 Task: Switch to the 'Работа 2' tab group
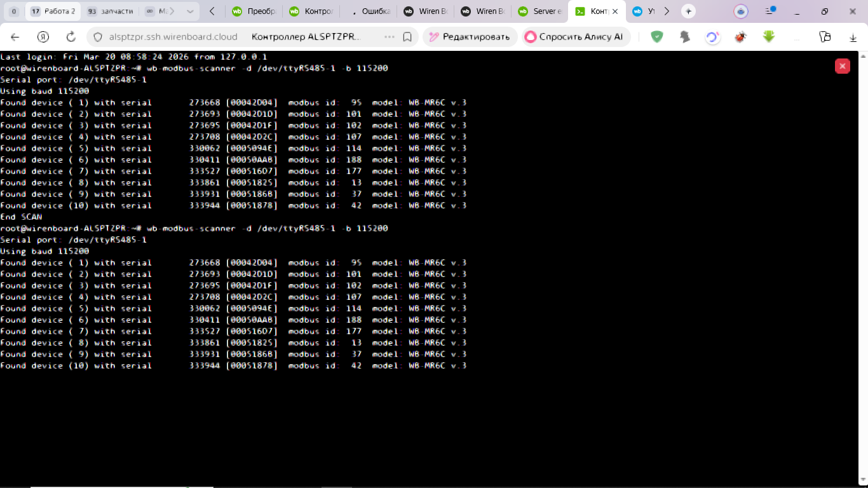[x=53, y=11]
